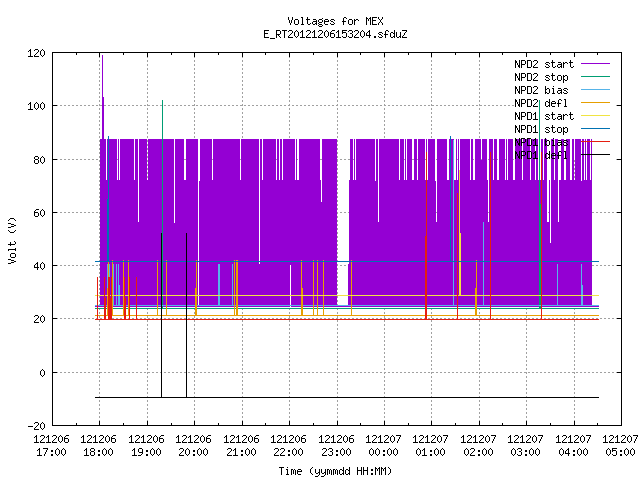Click the green NPD2 stop legend line
The image size is (640, 480).
pos(596,77)
